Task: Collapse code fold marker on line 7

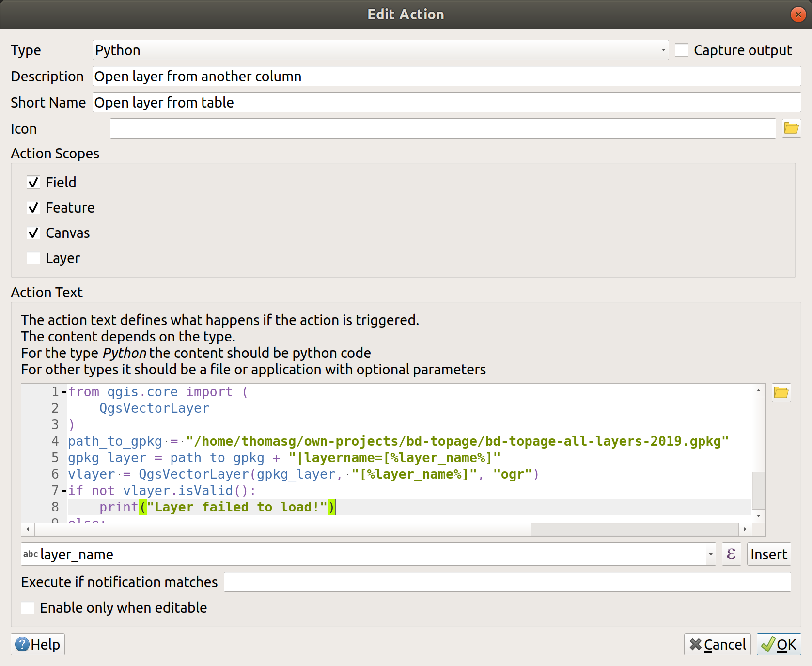Action: (x=64, y=491)
